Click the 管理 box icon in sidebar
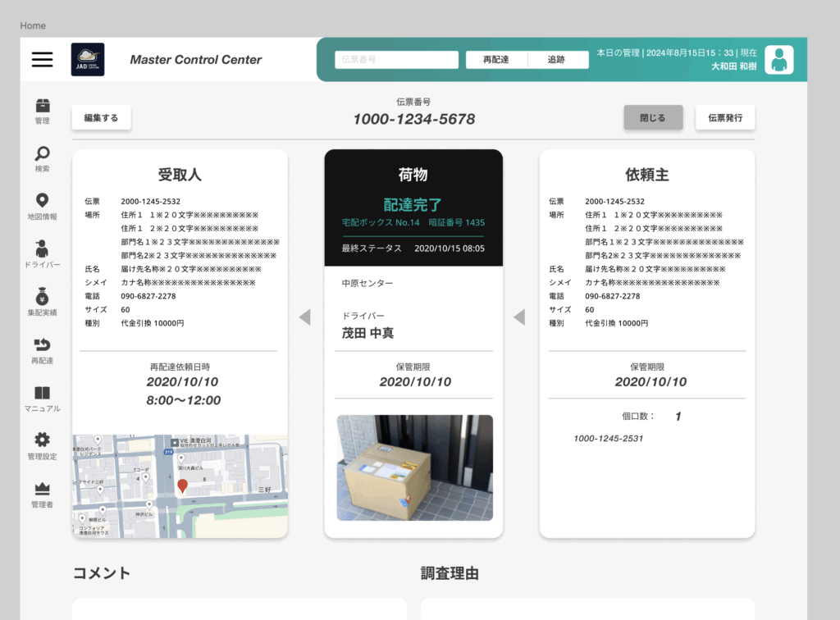840x620 pixels. (x=42, y=107)
